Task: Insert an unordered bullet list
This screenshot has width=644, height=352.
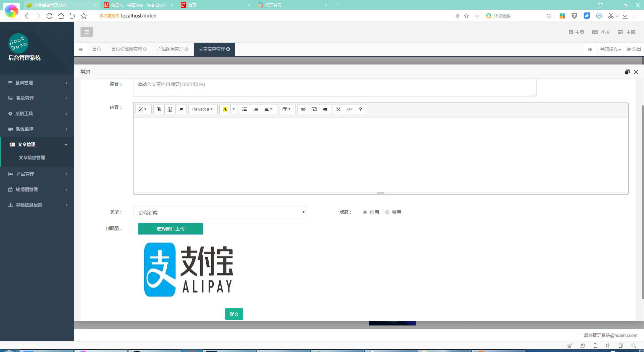Action: (x=245, y=109)
